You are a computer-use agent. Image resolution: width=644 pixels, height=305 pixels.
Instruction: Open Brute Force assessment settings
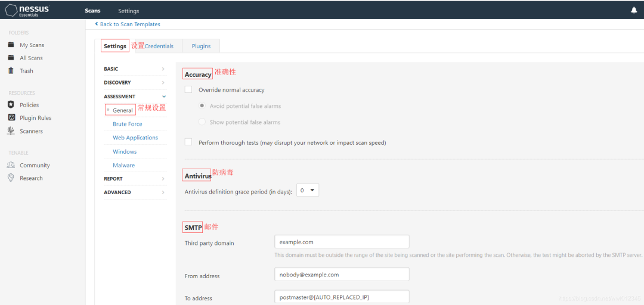tap(128, 124)
